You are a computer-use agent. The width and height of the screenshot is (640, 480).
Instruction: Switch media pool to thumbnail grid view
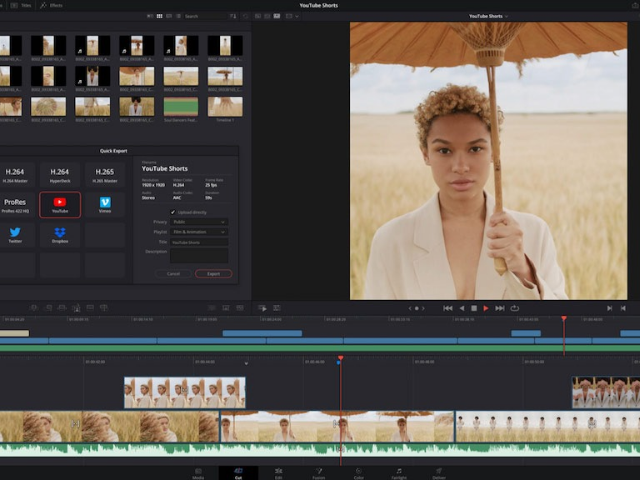pyautogui.click(x=160, y=16)
